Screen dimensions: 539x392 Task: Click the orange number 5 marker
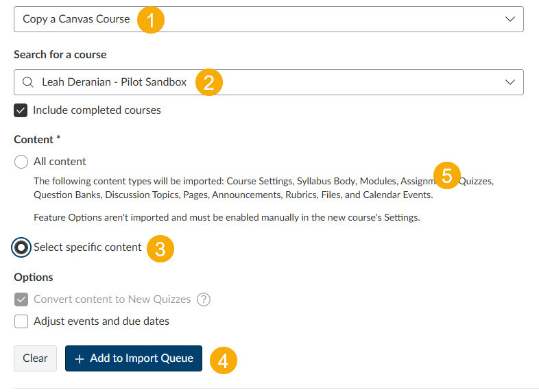coord(447,176)
